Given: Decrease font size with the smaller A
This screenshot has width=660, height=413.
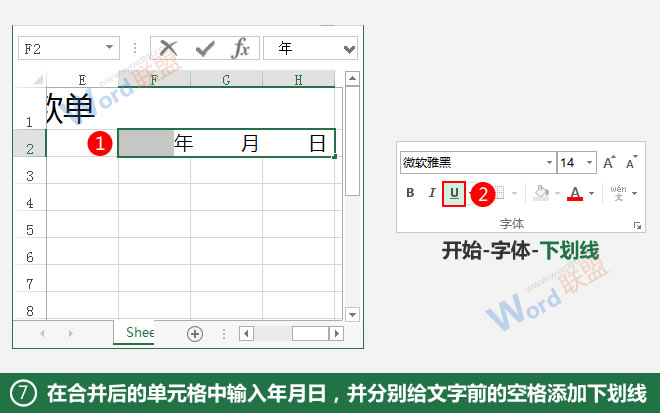Looking at the screenshot, I should pos(631,163).
